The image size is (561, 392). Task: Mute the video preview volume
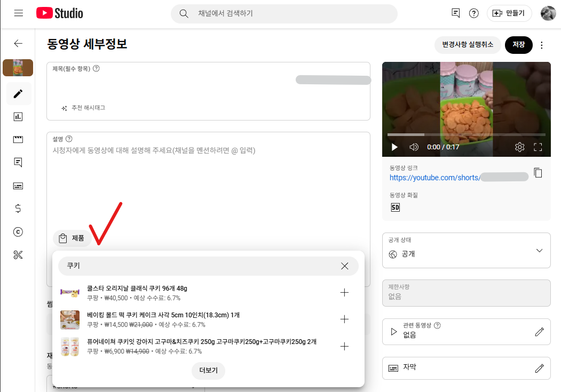pos(414,147)
